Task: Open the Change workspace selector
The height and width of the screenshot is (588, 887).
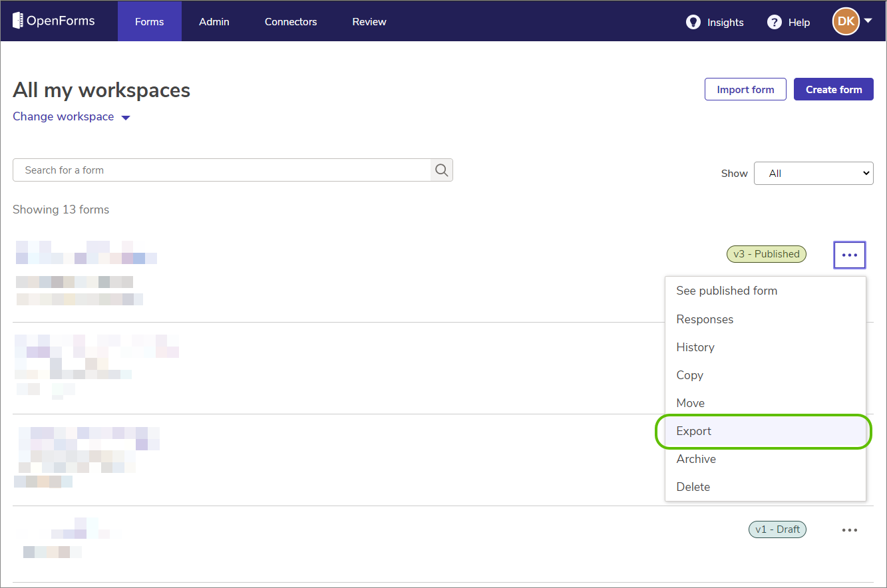Action: [71, 116]
